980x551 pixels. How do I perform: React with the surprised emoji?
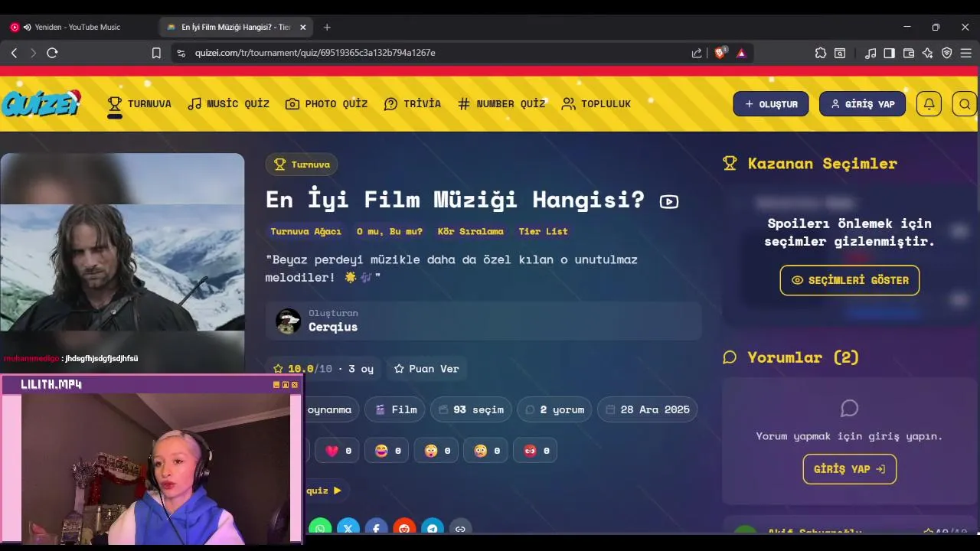(436, 451)
